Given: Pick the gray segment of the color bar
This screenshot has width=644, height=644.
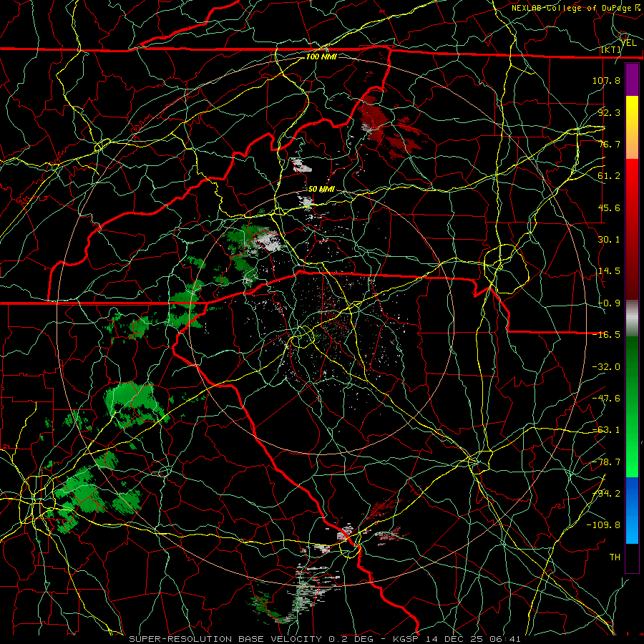Looking at the screenshot, I should [632, 318].
